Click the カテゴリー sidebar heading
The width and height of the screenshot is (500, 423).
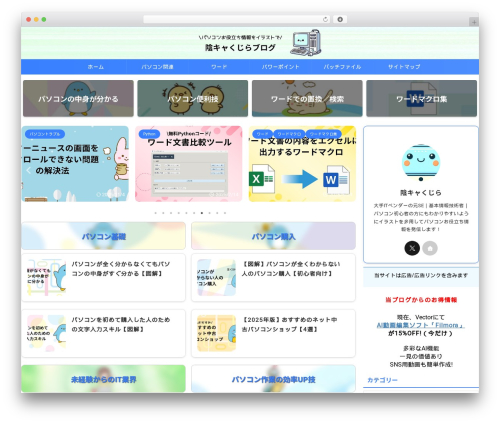(382, 380)
